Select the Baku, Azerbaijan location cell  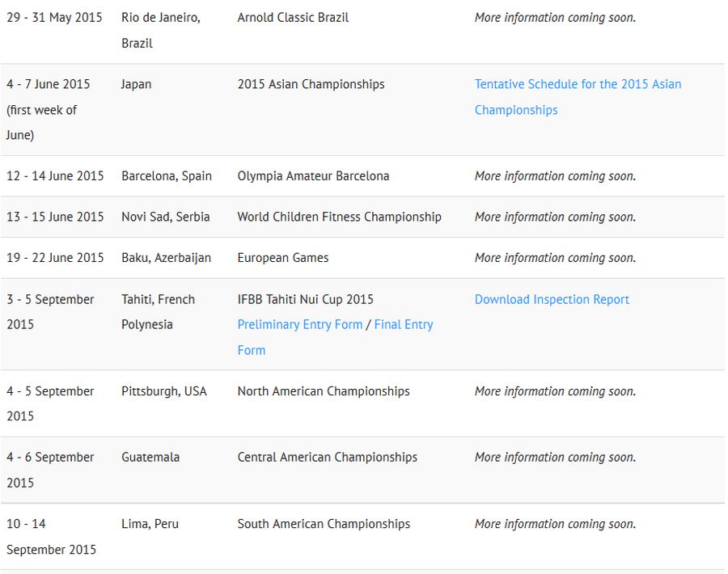166,259
